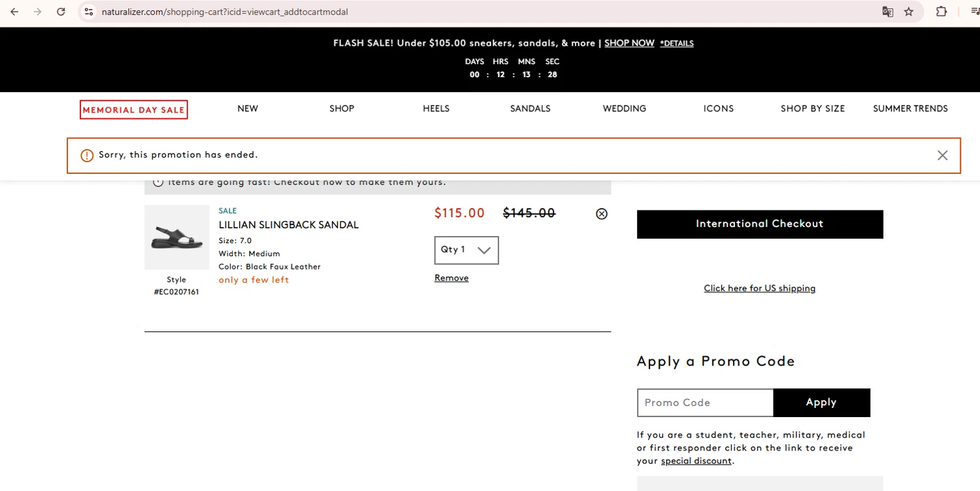Open the HEELS menu

(x=436, y=109)
